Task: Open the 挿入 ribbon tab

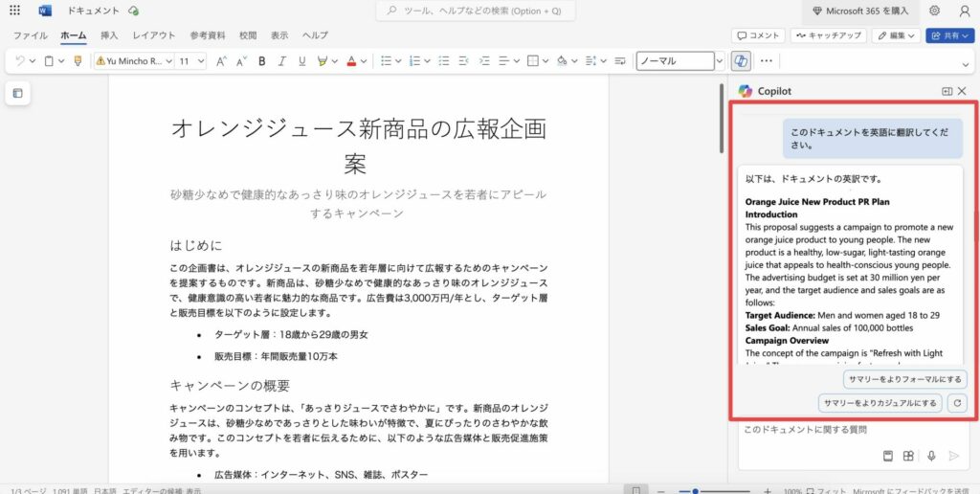Action: [109, 35]
